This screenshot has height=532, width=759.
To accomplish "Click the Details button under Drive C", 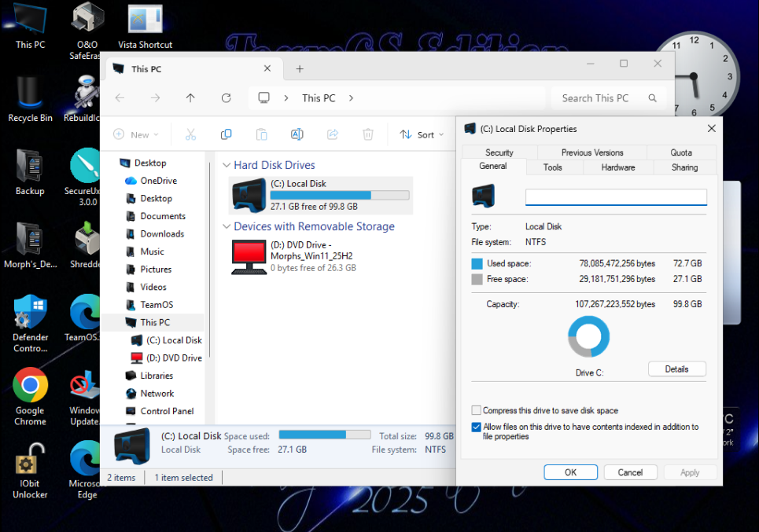I will pyautogui.click(x=676, y=369).
